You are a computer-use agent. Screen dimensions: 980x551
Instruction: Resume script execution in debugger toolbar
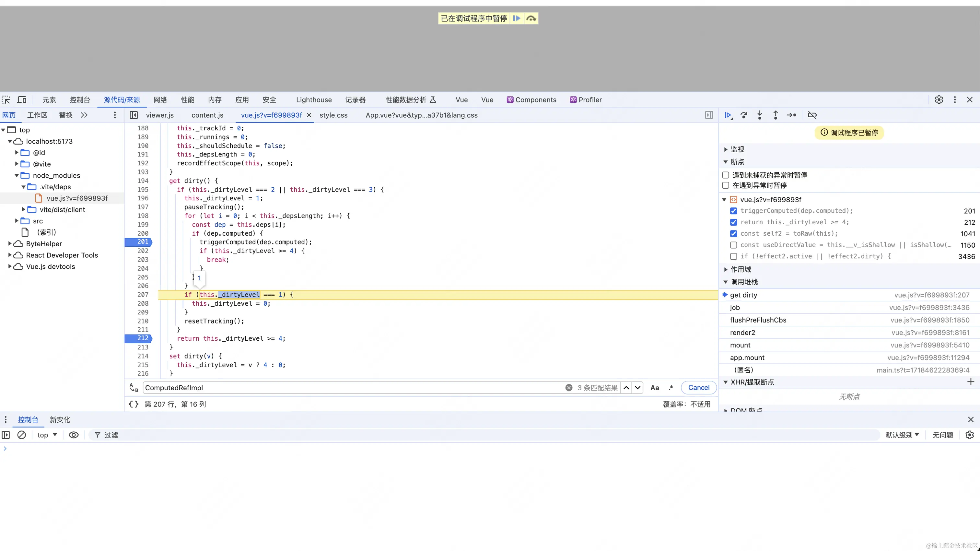tap(728, 115)
